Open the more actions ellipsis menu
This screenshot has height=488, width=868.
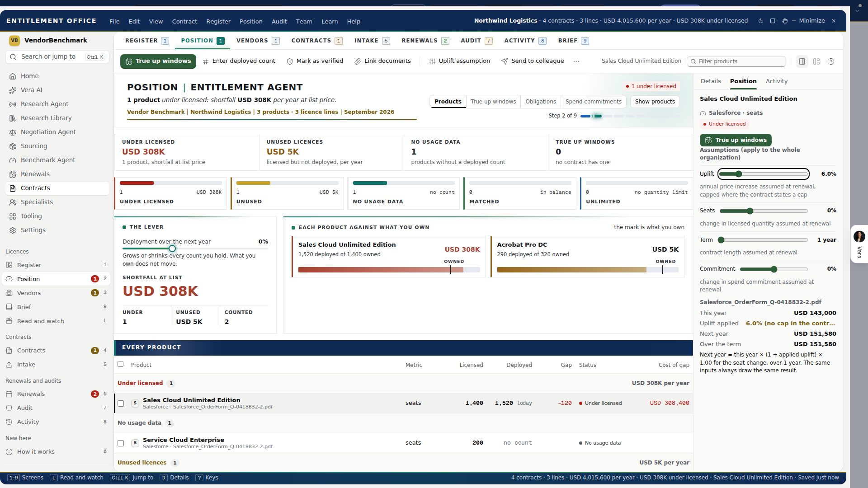tap(576, 61)
